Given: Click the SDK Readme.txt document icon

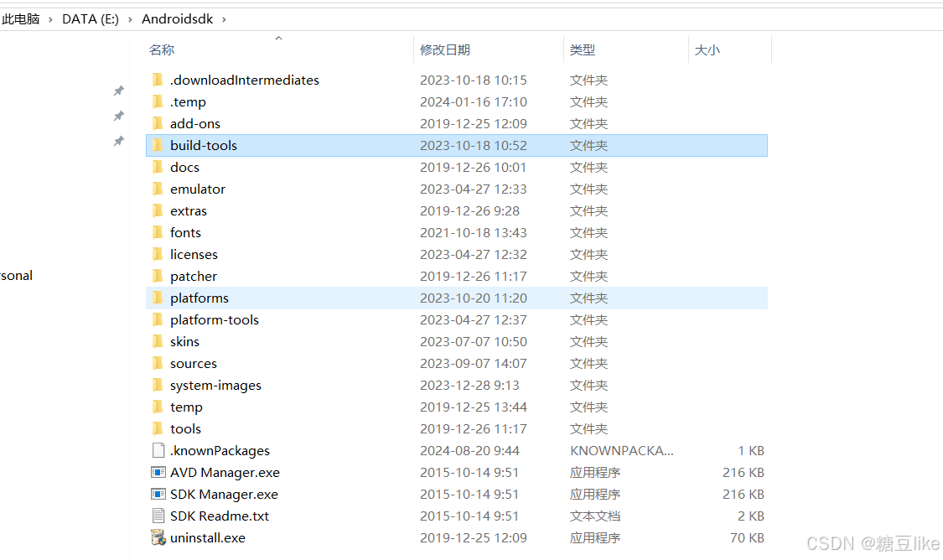Looking at the screenshot, I should click(158, 516).
